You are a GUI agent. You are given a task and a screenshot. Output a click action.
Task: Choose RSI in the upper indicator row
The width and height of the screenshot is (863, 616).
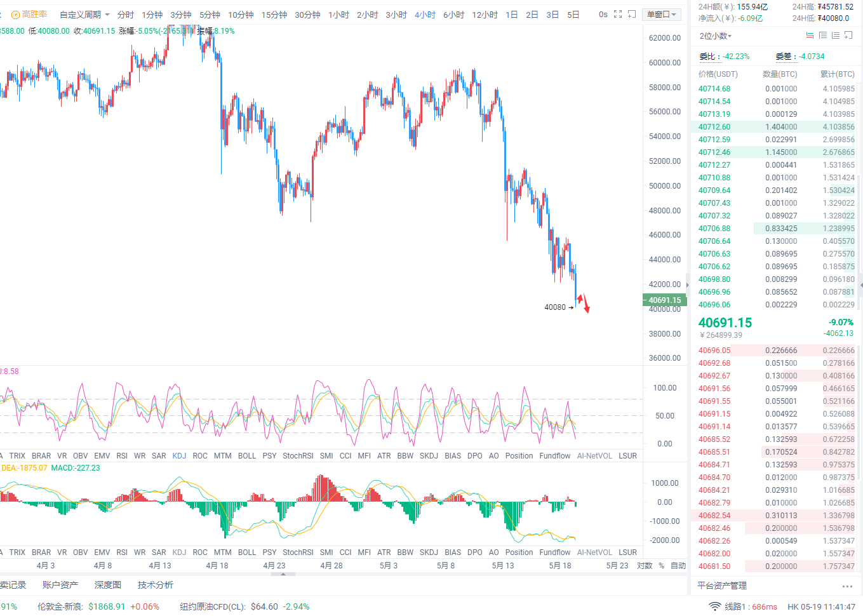122,456
